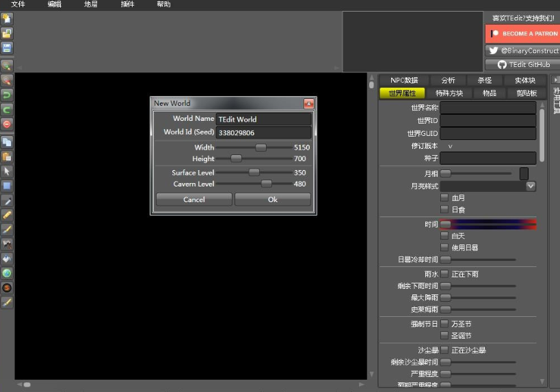
Task: Switch to the NPC数据 tab
Action: [x=404, y=81]
